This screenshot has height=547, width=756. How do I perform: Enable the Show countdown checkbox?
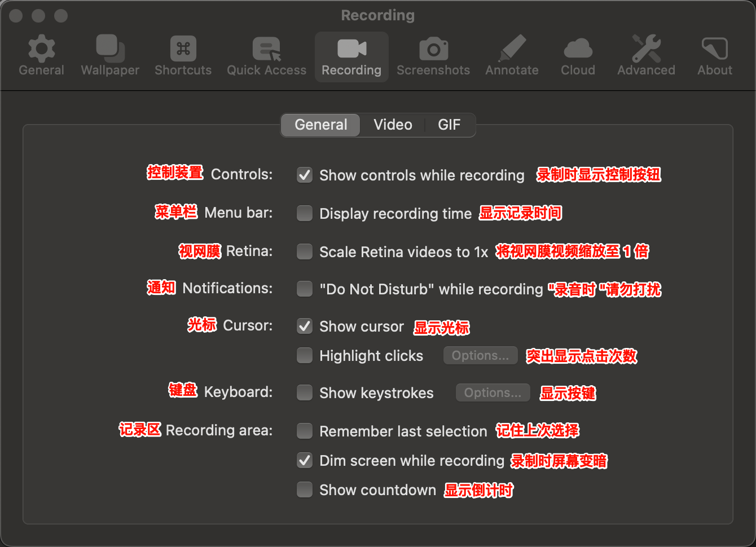(x=305, y=490)
